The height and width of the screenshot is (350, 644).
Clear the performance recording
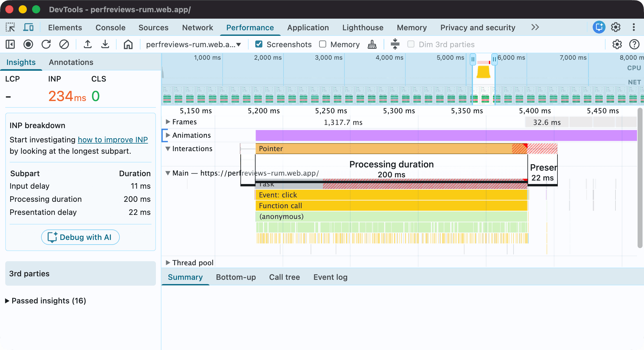click(64, 45)
